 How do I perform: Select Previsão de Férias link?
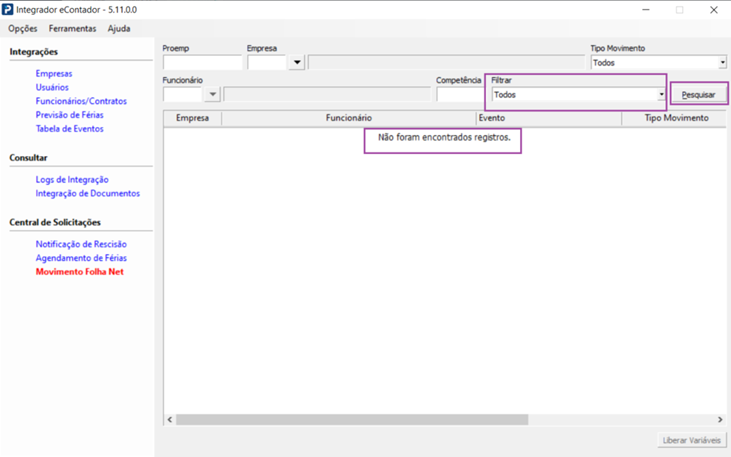point(69,115)
